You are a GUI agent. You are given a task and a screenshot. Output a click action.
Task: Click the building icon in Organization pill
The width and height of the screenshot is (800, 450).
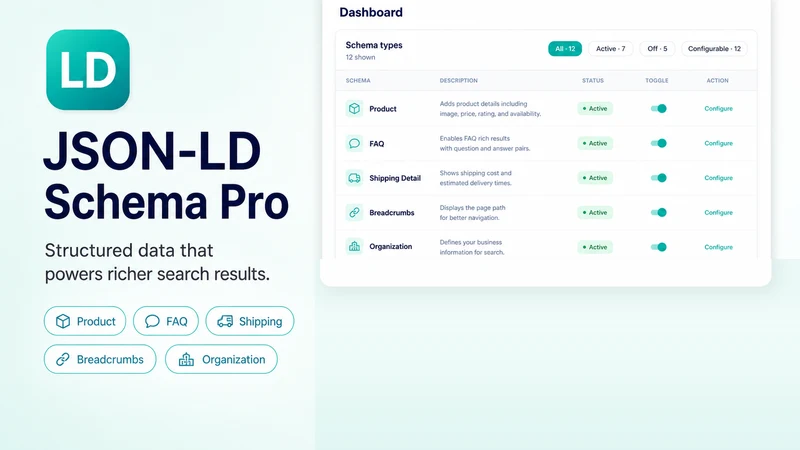(x=186, y=360)
